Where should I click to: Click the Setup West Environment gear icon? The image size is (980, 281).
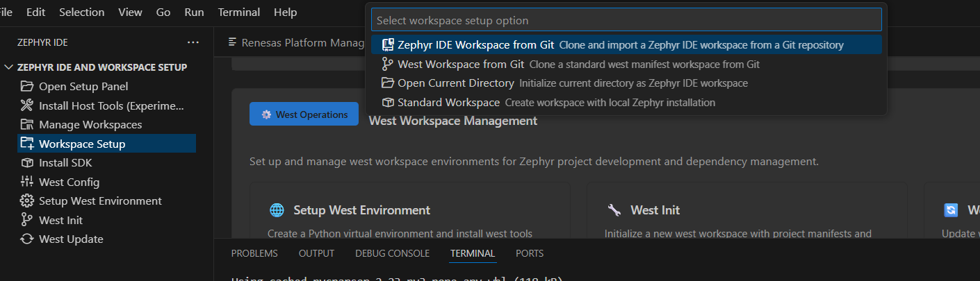pos(27,201)
